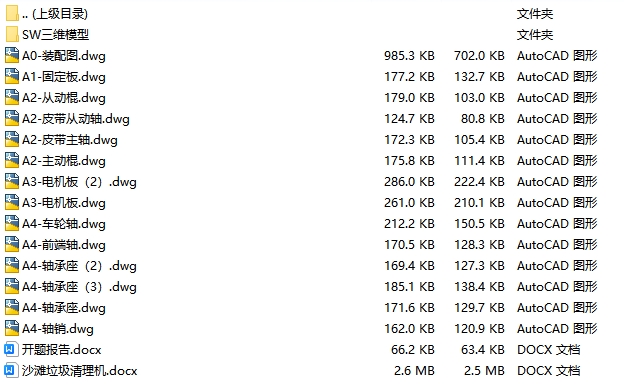The image size is (624, 392).
Task: Select the A3-电机板.dwg file icon
Action: [12, 203]
